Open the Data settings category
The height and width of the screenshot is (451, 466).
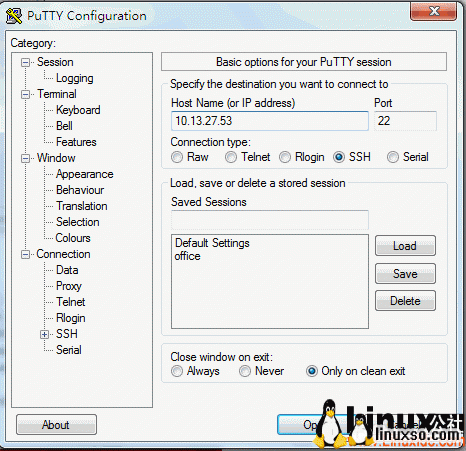coord(67,270)
